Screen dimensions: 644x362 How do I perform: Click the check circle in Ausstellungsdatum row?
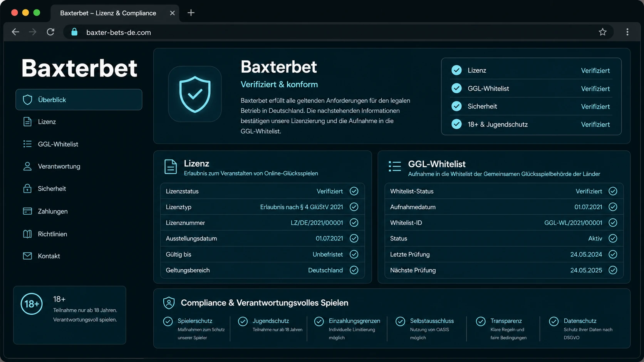354,239
